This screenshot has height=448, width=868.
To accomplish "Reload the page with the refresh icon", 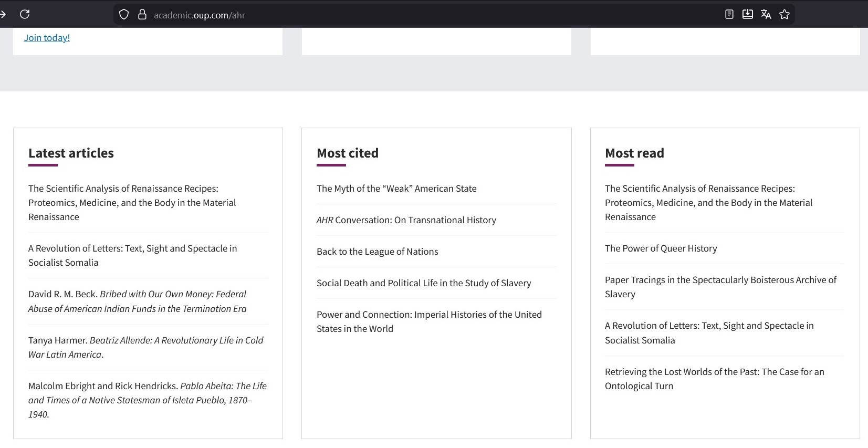I will pyautogui.click(x=25, y=14).
